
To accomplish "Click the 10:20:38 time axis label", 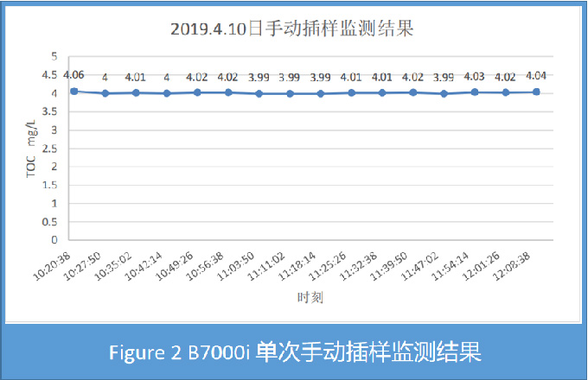I will click(52, 266).
